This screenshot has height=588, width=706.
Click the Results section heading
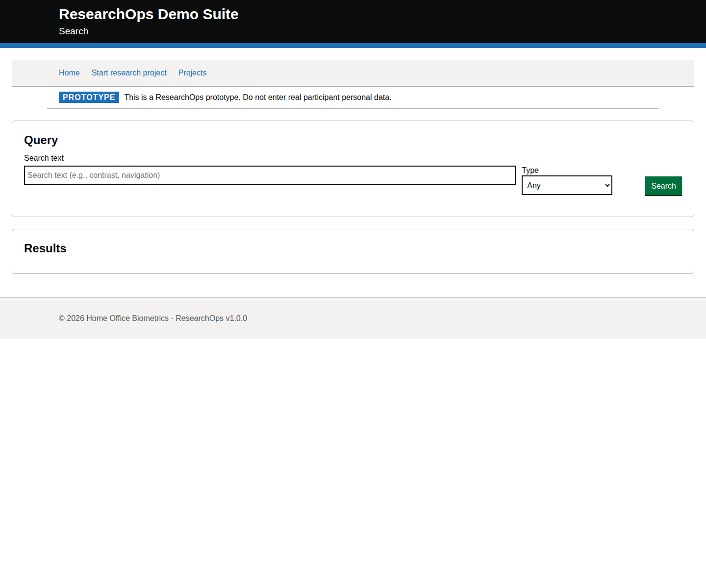pos(45,248)
